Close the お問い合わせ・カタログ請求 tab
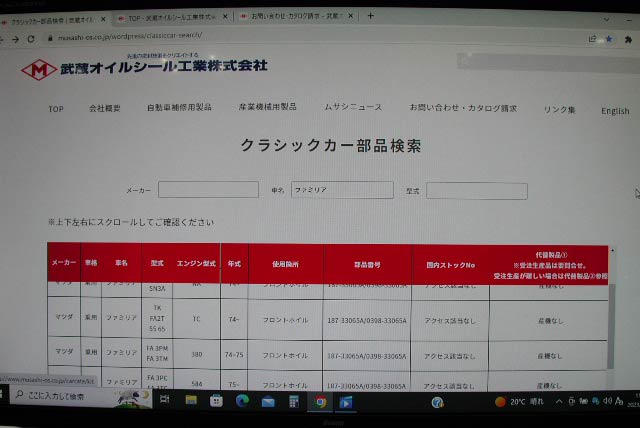Screen dimensions: 640x428 click(350, 16)
